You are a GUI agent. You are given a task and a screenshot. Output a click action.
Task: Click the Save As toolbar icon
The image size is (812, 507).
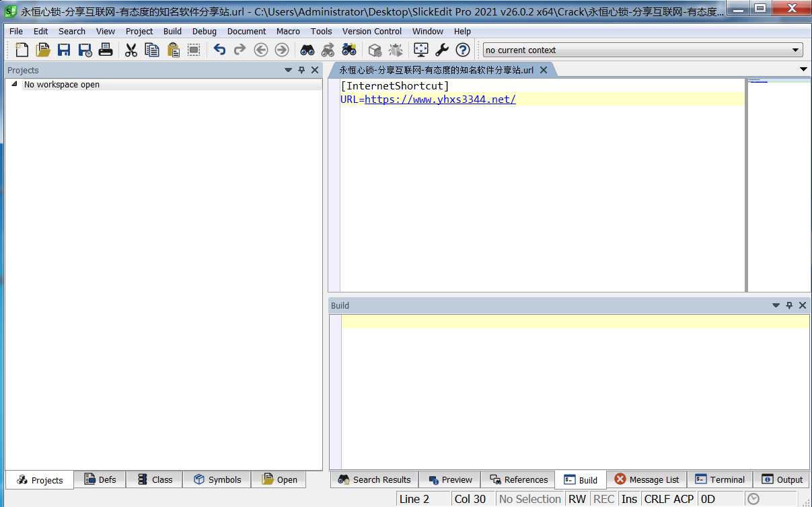click(85, 50)
